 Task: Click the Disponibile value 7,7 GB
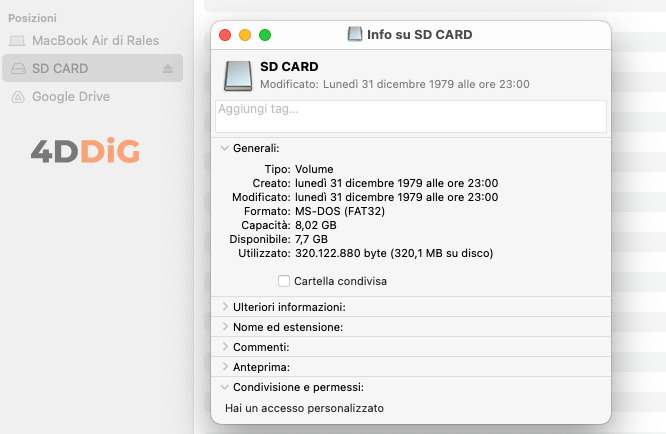point(311,239)
